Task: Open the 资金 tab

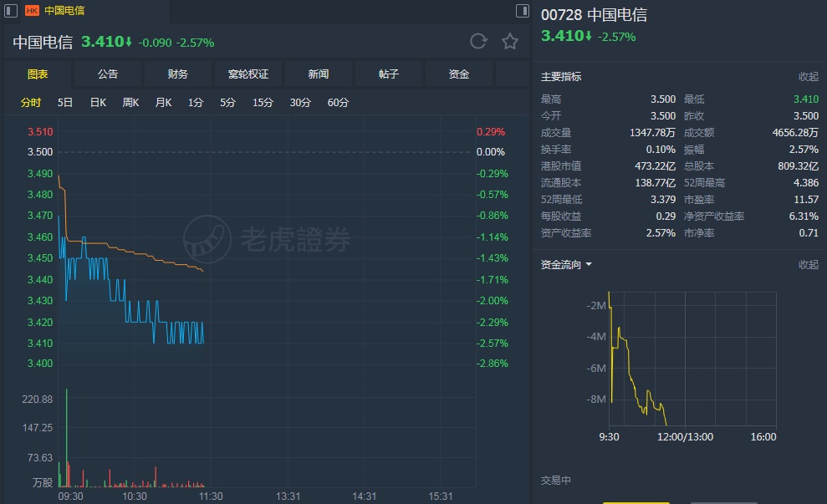Action: click(x=458, y=74)
